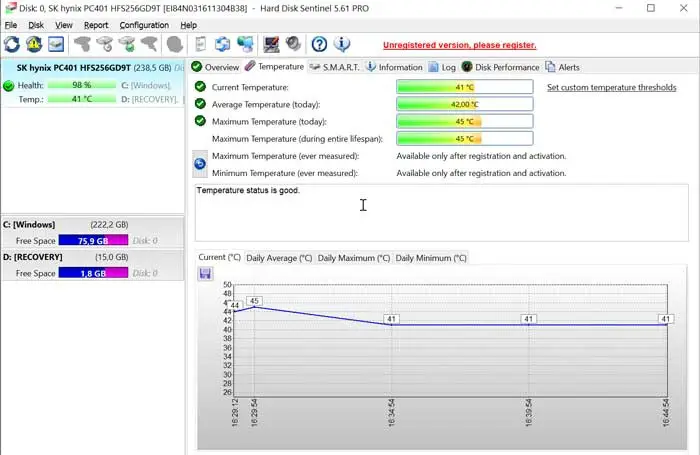Click the Health 98 % bar
The width and height of the screenshot is (700, 455).
coord(82,85)
